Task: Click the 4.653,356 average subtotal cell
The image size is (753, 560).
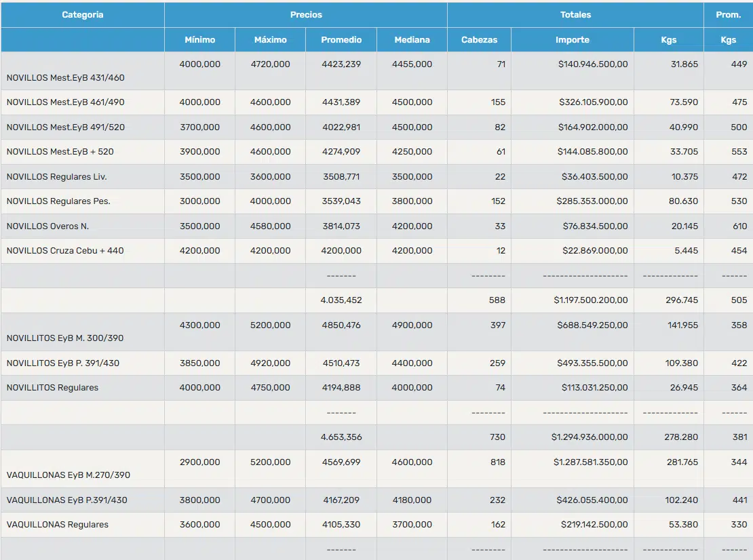Action: (x=341, y=437)
